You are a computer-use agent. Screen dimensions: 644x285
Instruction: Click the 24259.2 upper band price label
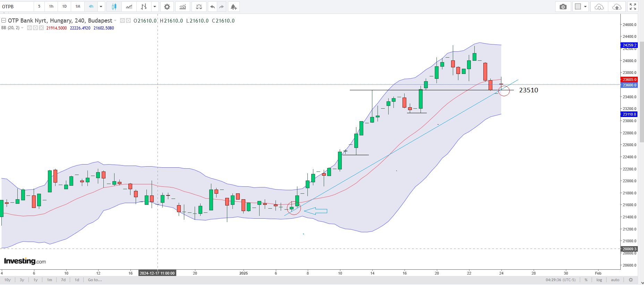click(x=629, y=45)
